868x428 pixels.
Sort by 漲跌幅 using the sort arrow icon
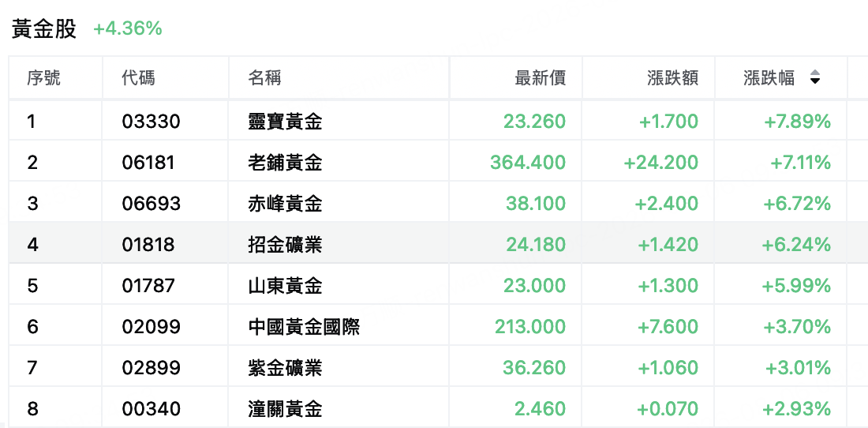(814, 77)
